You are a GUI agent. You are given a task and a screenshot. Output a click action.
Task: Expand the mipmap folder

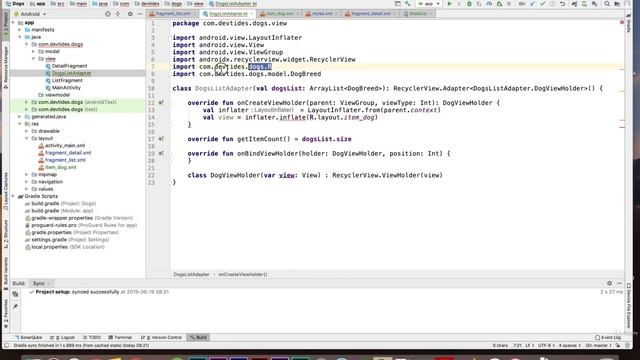tap(27, 175)
